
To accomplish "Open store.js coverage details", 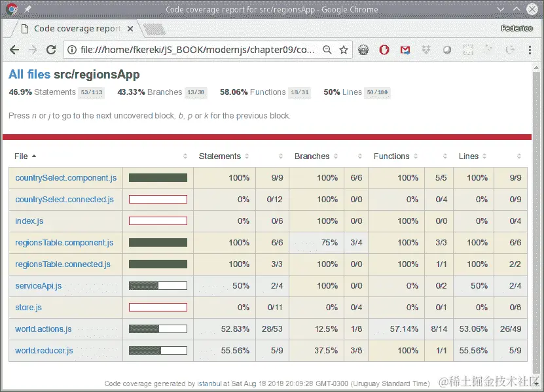I will 28,308.
